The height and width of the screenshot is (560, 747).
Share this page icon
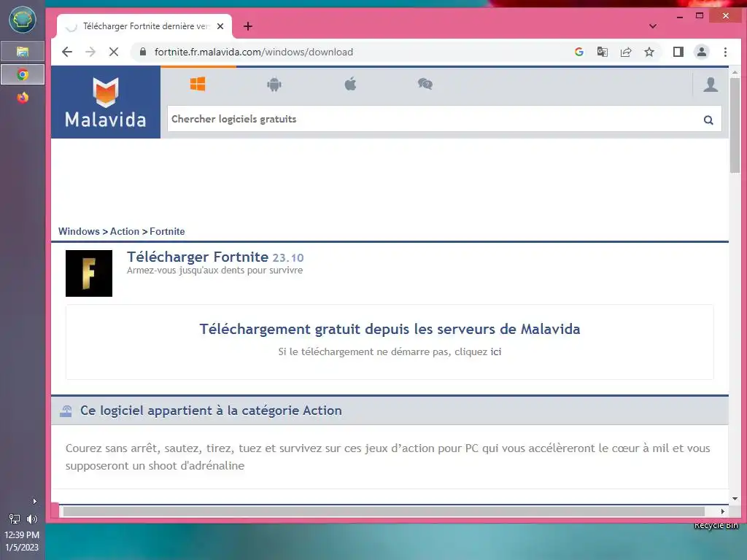(625, 52)
